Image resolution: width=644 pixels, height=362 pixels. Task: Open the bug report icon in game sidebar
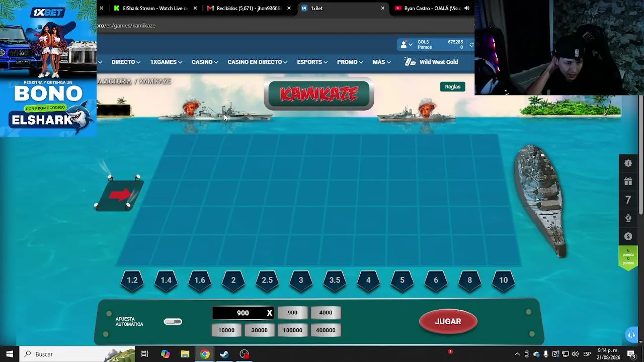(x=628, y=163)
